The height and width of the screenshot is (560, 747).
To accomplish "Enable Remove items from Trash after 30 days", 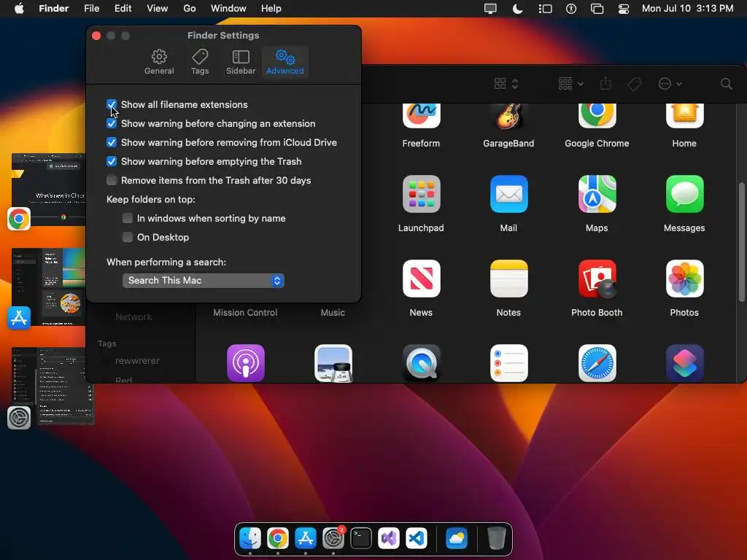I will 112,180.
